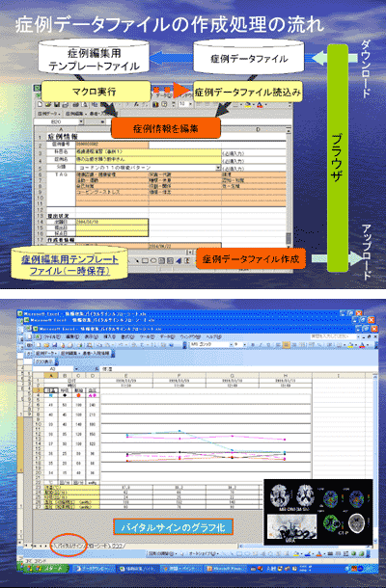This screenshot has height=588, width=386.
Task: Expand the MS ゴシック font name dropdown
Action: (232, 345)
